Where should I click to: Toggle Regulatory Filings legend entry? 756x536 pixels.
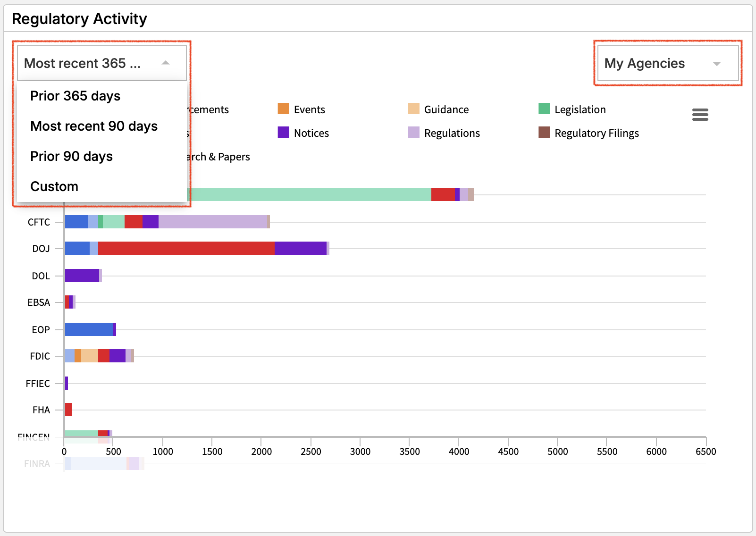pos(596,133)
